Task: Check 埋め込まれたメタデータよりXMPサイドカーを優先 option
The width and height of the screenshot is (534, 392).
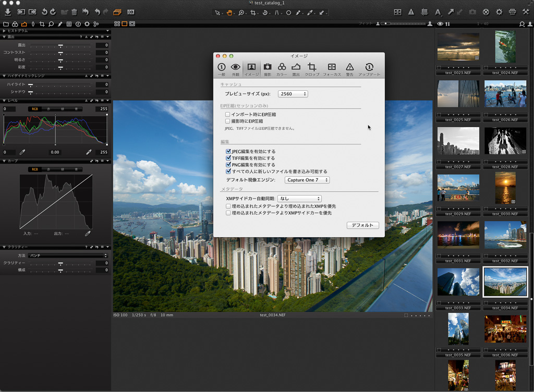Action: click(228, 213)
